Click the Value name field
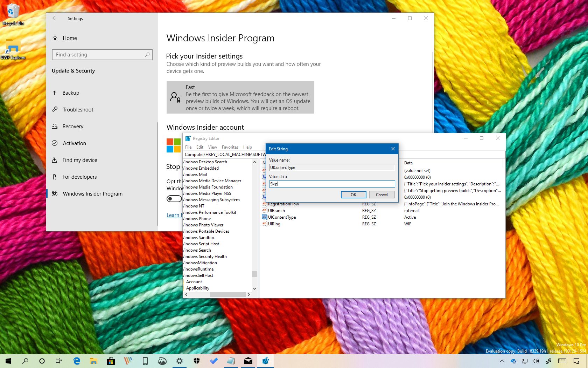The width and height of the screenshot is (588, 368). [x=332, y=168]
